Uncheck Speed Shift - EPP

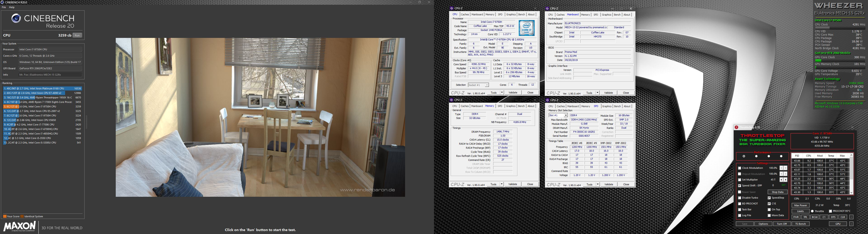point(740,185)
